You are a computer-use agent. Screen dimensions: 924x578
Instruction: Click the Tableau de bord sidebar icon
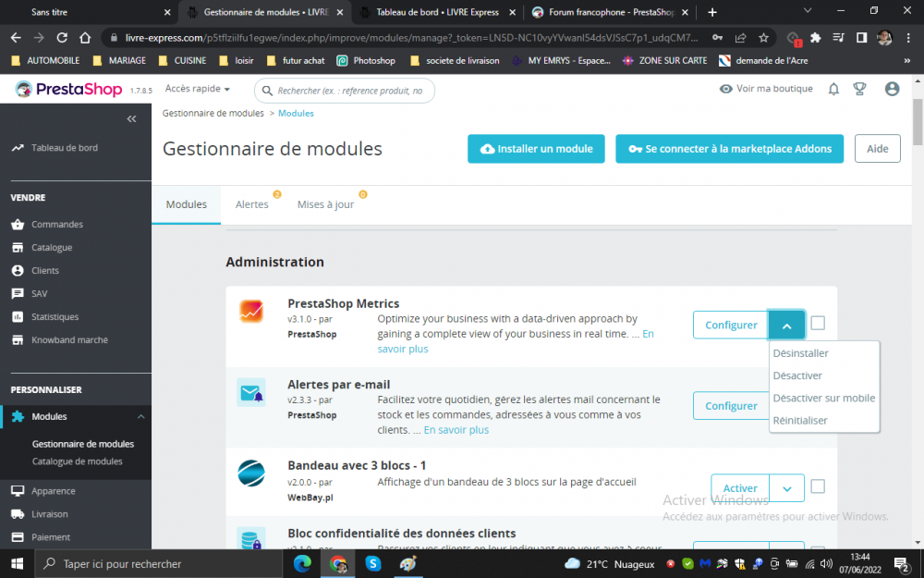pyautogui.click(x=20, y=147)
